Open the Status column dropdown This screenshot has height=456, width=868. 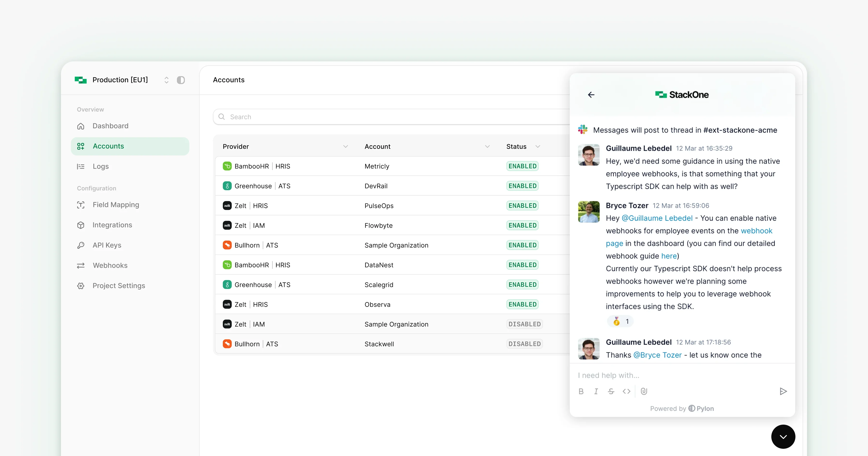[538, 146]
